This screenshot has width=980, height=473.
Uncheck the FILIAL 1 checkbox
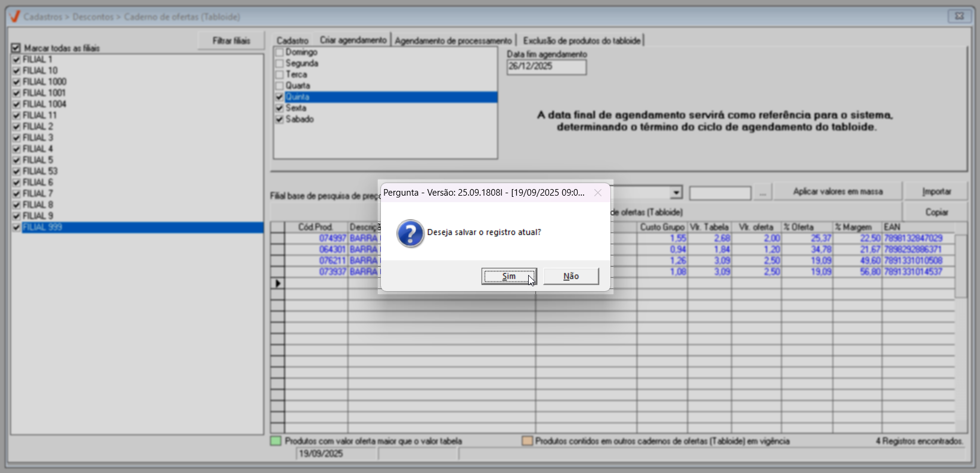(x=16, y=59)
